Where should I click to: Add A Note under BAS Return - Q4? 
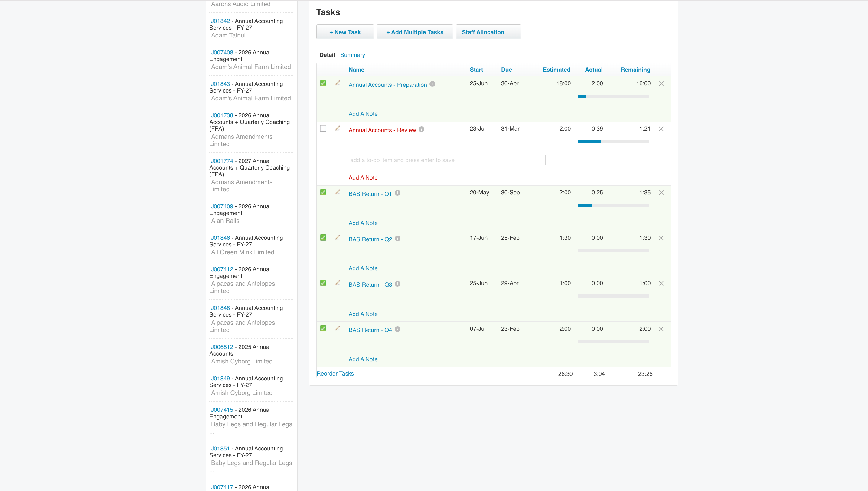pos(363,359)
